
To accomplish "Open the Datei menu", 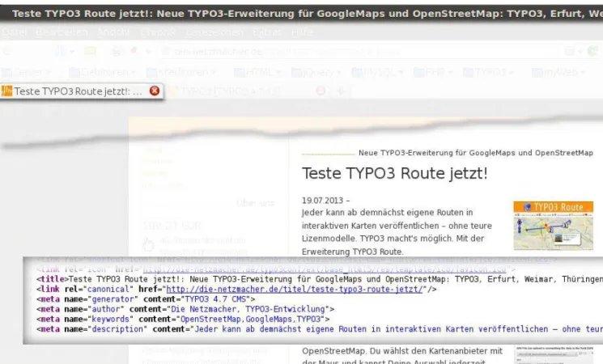I will (15, 32).
